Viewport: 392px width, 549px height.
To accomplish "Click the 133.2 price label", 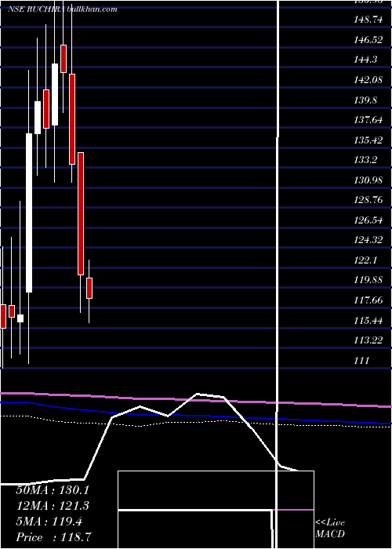I will (365, 160).
